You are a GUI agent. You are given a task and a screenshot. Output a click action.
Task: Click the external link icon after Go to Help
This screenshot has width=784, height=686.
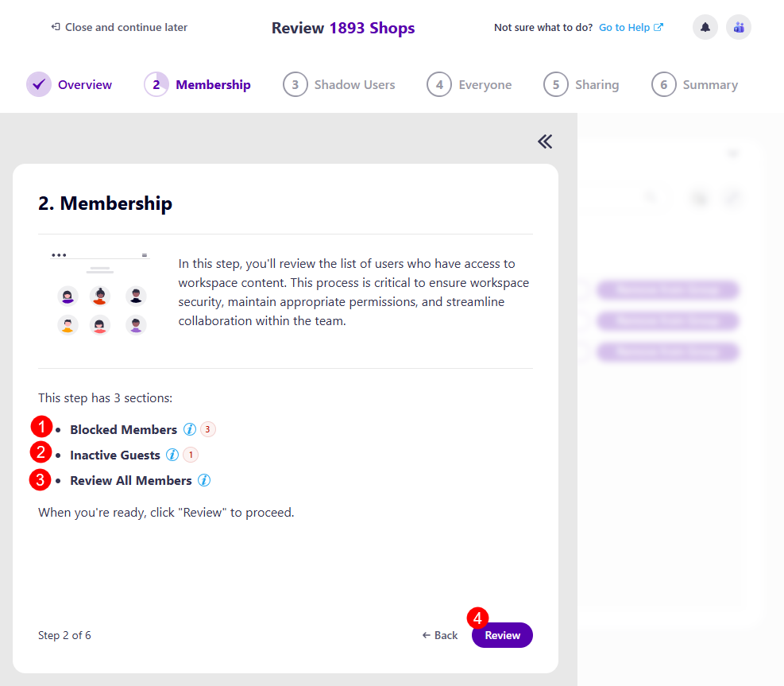point(658,27)
